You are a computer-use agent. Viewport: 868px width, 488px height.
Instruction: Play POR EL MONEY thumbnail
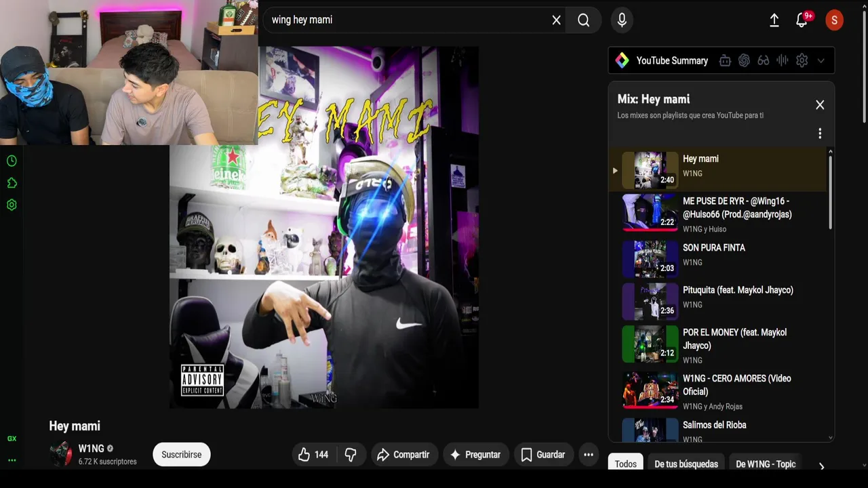(650, 344)
